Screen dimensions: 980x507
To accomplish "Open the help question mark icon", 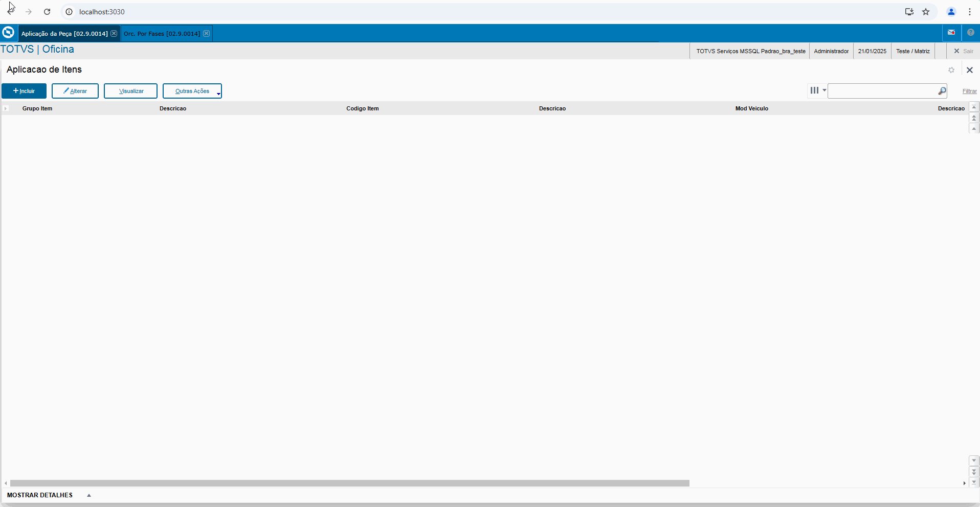I will point(970,32).
